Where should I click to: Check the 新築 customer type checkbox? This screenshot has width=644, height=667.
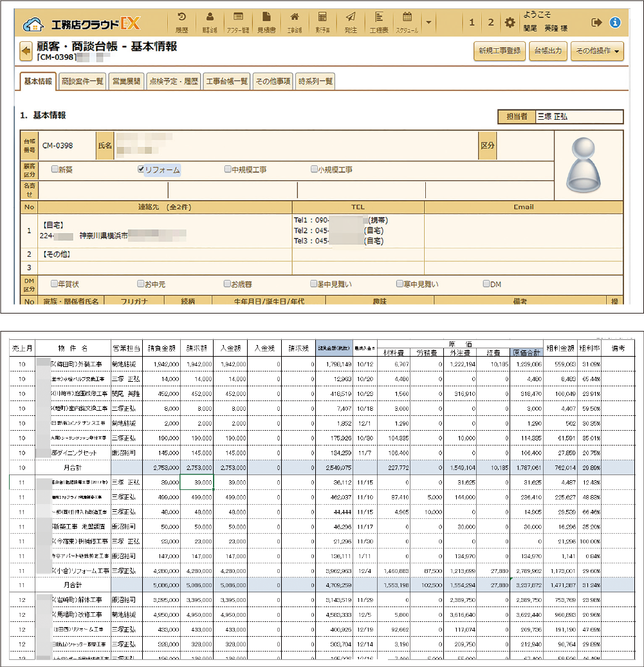click(55, 170)
